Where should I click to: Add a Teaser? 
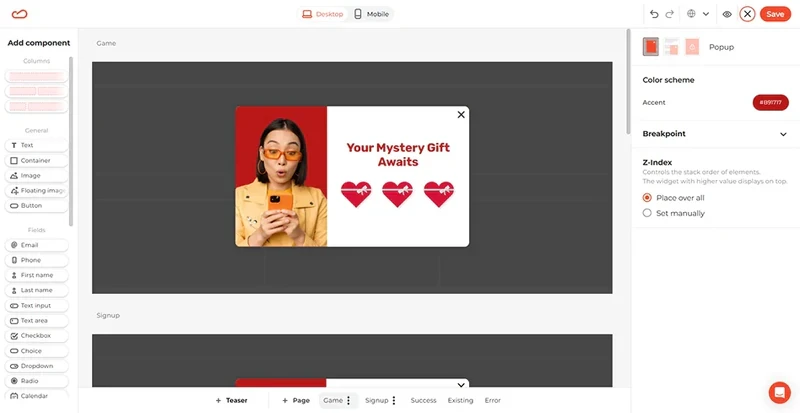231,401
